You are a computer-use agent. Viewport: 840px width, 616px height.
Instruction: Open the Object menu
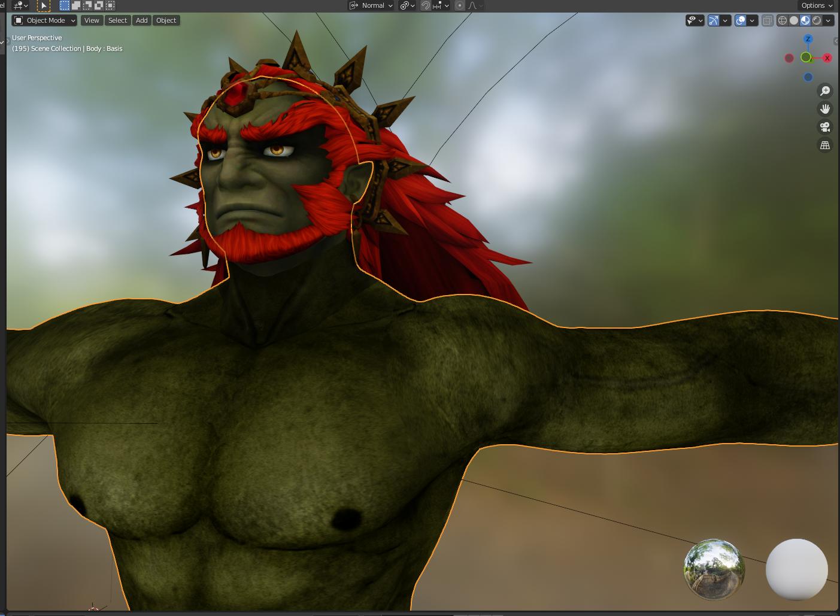(166, 20)
